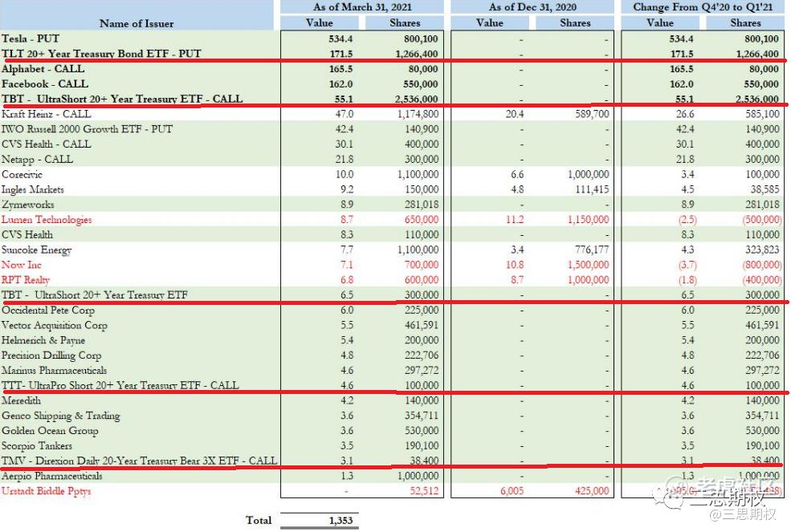Image resolution: width=791 pixels, height=532 pixels.
Task: Click Lumen Dec 2020 shares '1,150,000'
Action: pos(588,220)
